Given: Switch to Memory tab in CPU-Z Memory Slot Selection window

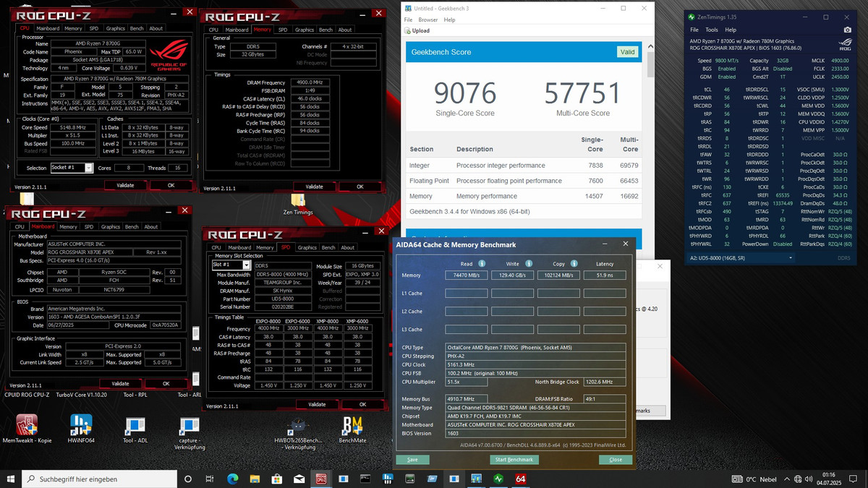Looking at the screenshot, I should 265,247.
